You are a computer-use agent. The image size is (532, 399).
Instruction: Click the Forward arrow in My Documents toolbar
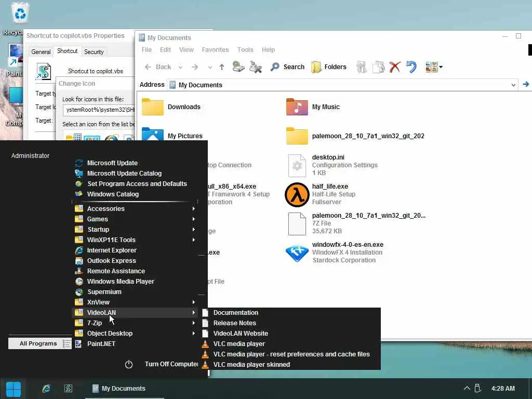click(195, 67)
